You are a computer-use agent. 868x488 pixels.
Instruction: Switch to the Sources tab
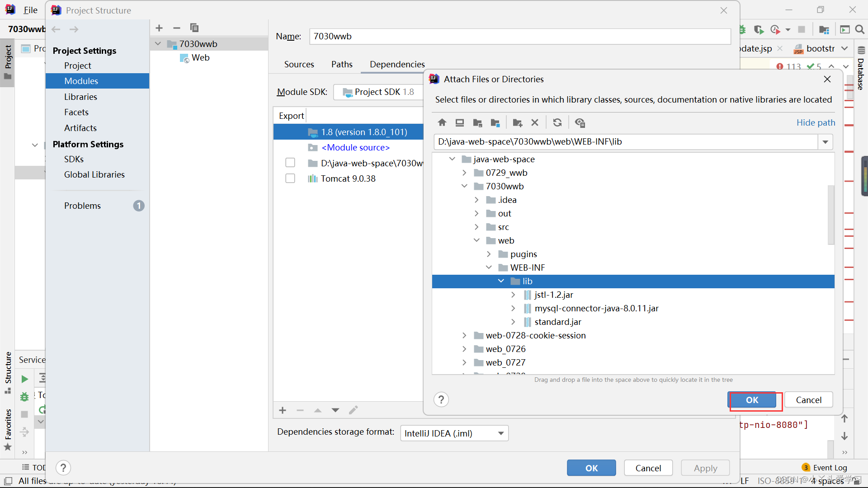(299, 64)
